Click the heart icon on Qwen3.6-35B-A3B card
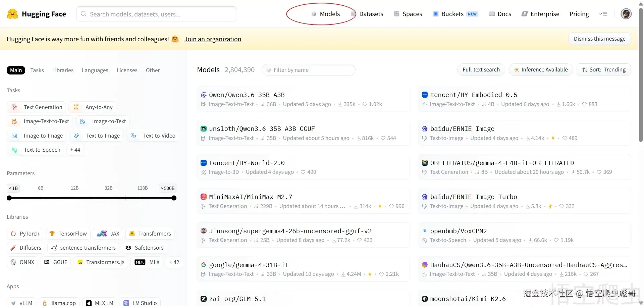This screenshot has height=306, width=644. (x=365, y=104)
